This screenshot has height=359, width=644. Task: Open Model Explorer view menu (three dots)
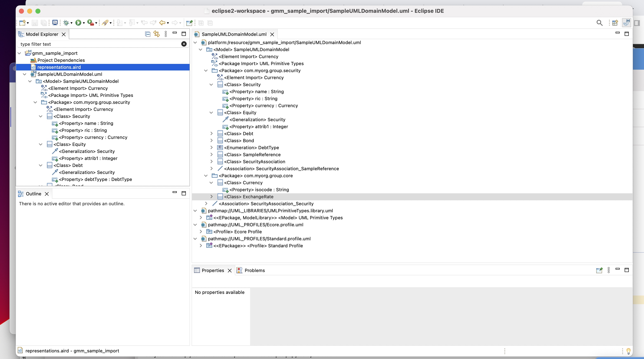click(x=166, y=34)
